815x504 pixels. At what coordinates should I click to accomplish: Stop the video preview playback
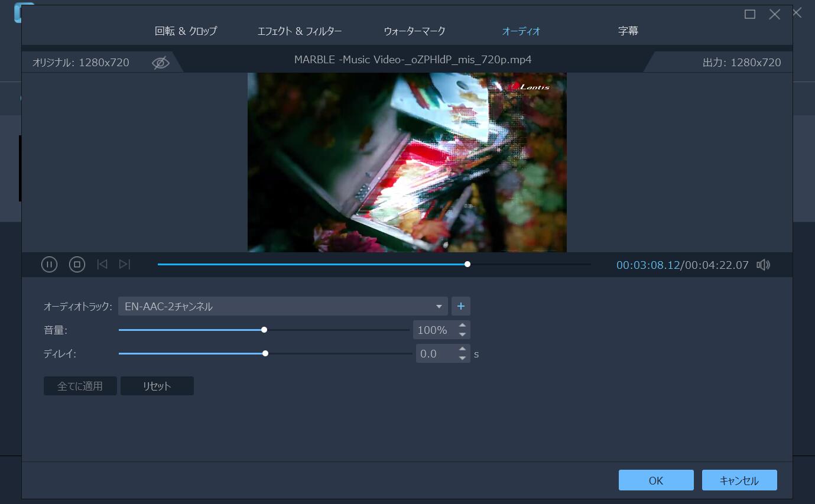(77, 265)
